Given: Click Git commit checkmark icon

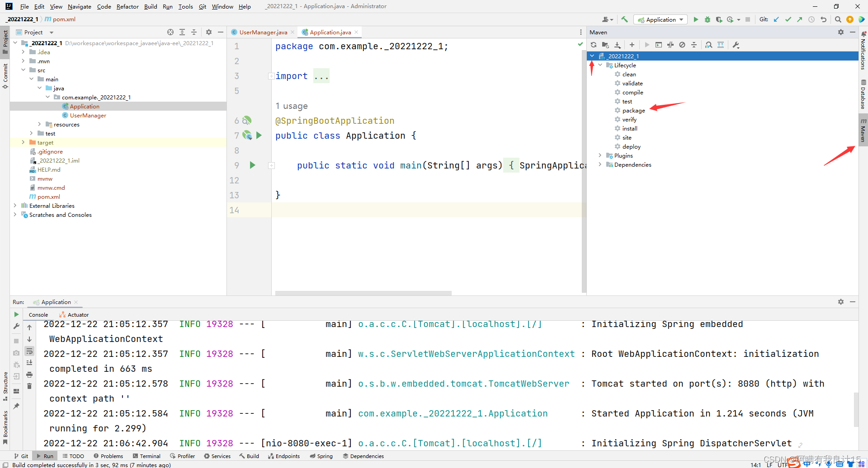Looking at the screenshot, I should (788, 19).
